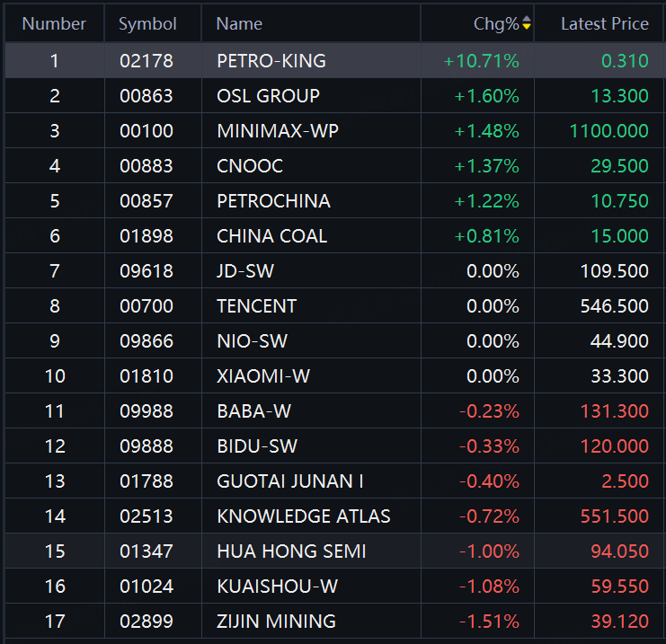Click symbol code 09618
The height and width of the screenshot is (644, 666).
click(147, 271)
